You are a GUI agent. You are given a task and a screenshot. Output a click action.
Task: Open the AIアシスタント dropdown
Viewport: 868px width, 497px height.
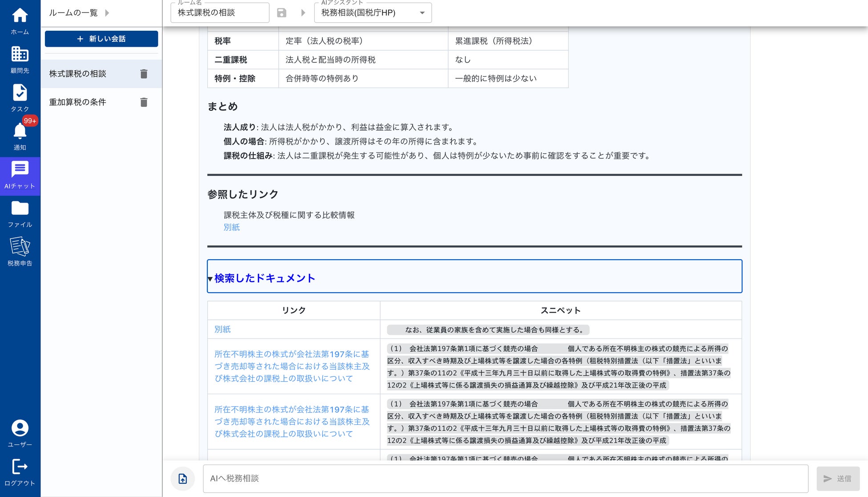373,12
